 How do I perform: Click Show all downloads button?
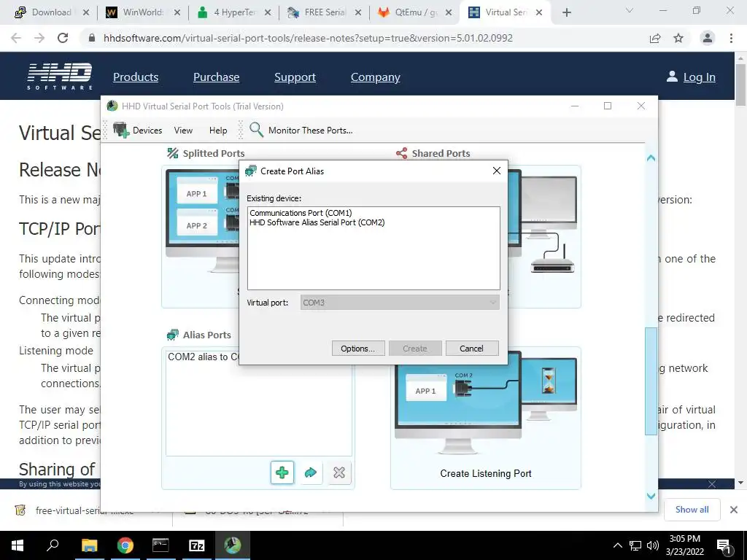[692, 510]
